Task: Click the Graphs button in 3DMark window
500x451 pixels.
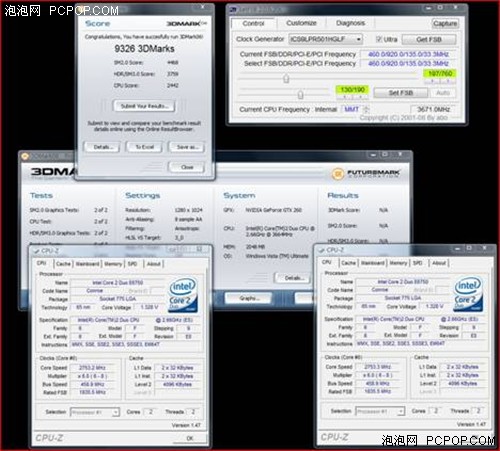Action: point(249,298)
